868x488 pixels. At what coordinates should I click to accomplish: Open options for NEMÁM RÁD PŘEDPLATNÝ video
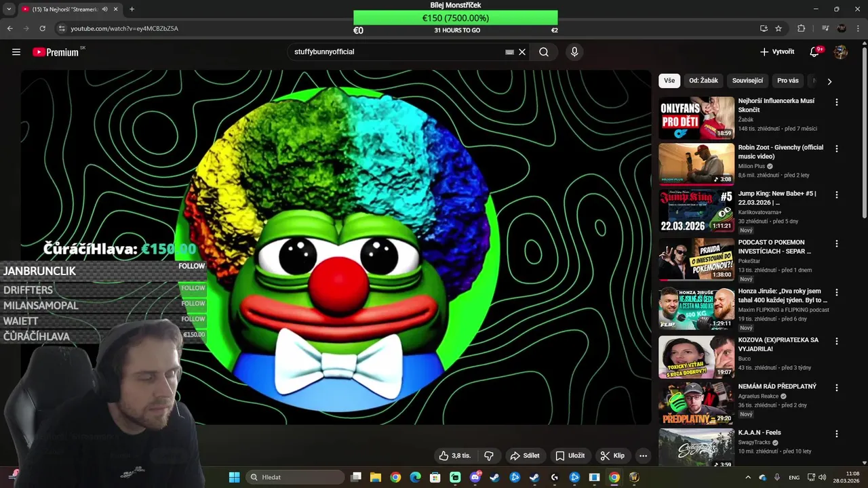[836, 387]
